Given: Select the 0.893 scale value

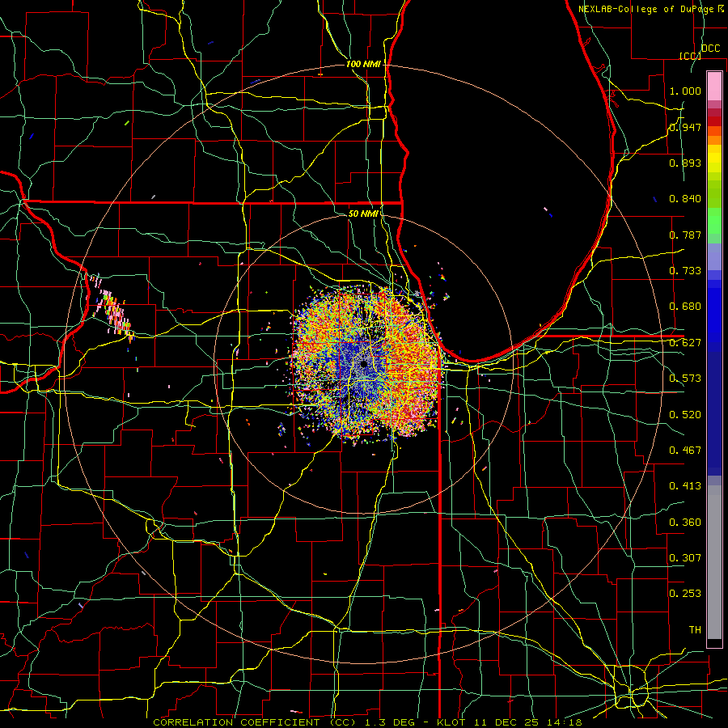Looking at the screenshot, I should pyautogui.click(x=685, y=163).
